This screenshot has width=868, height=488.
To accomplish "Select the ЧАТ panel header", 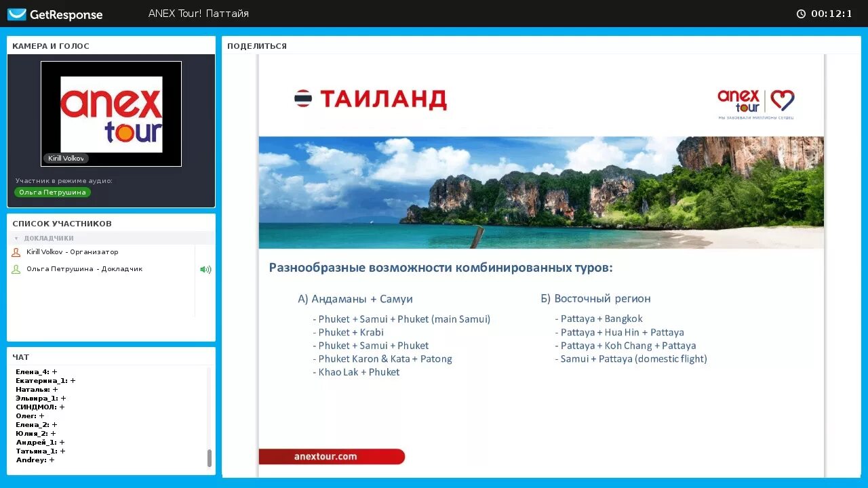I will [20, 357].
